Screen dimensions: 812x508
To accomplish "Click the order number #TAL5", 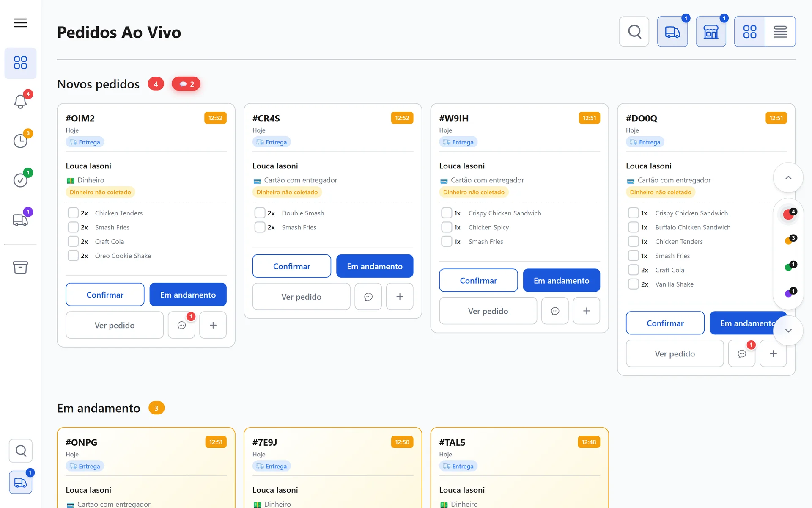I will 452,442.
